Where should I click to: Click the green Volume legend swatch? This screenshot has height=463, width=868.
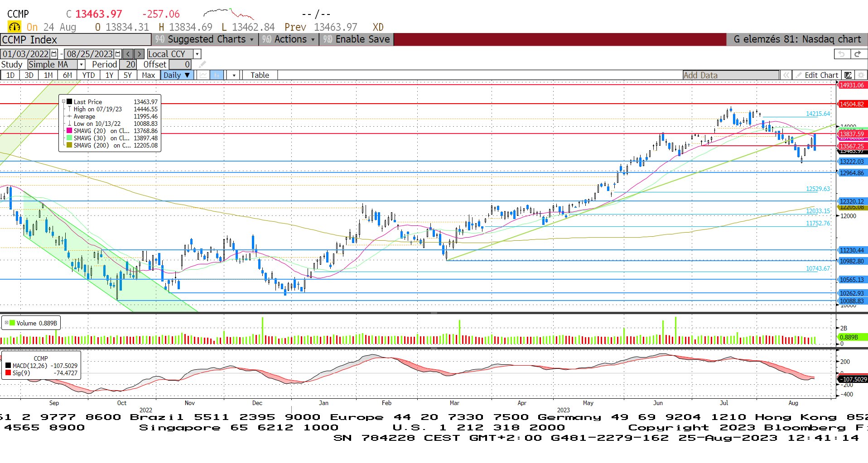point(13,323)
